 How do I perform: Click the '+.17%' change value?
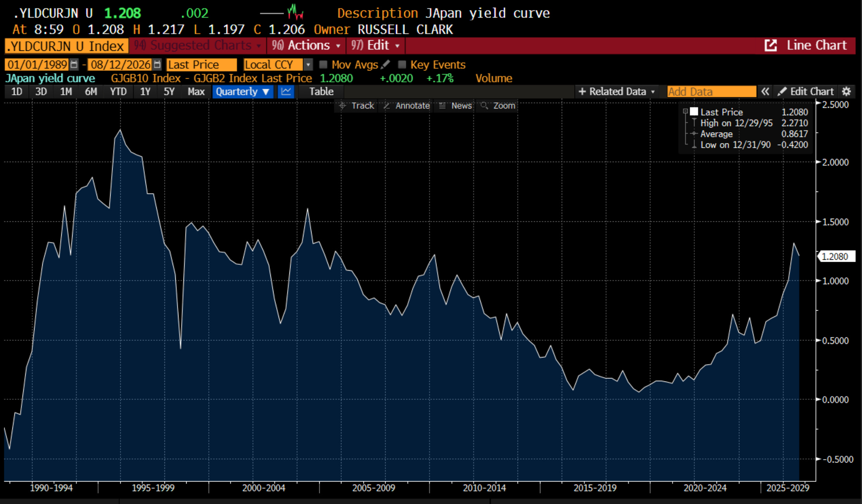point(440,78)
